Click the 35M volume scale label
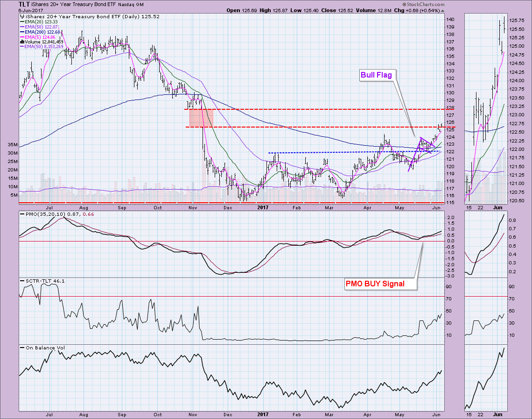Viewport: 532px width, 419px height. point(13,145)
